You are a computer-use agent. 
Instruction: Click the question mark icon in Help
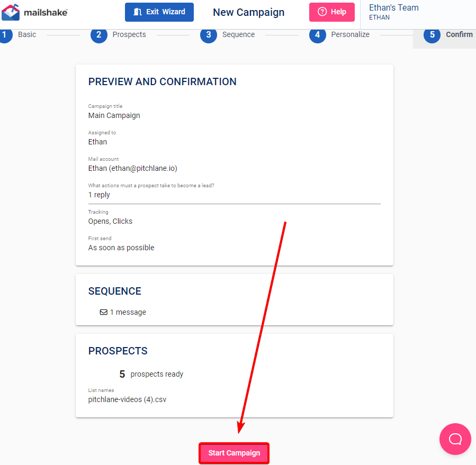pyautogui.click(x=322, y=12)
